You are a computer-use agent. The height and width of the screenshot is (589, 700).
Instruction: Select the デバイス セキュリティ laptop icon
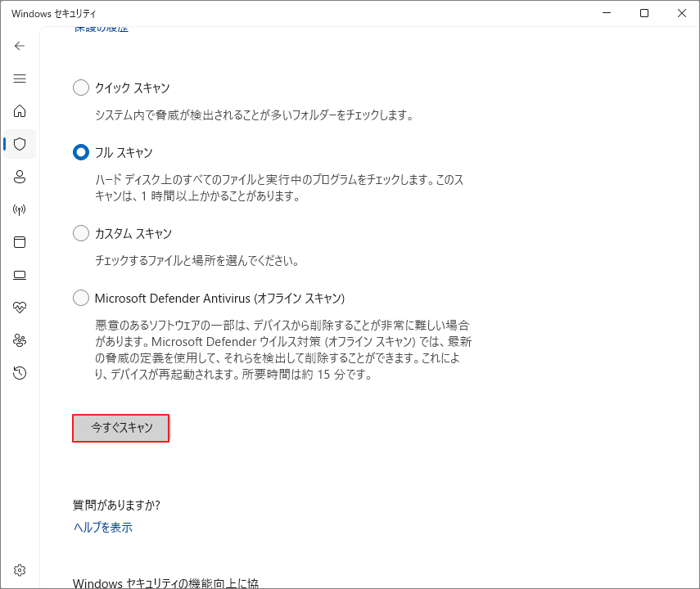click(20, 275)
